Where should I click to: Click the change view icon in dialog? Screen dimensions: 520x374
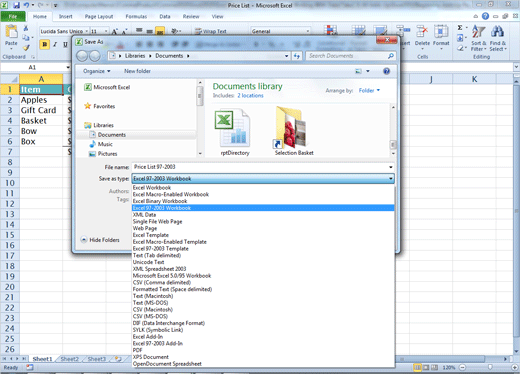[359, 71]
